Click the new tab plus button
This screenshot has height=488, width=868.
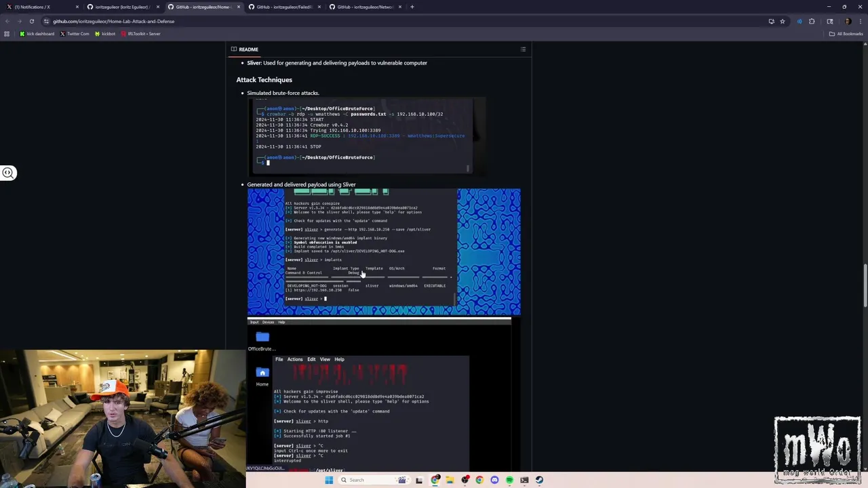412,7
